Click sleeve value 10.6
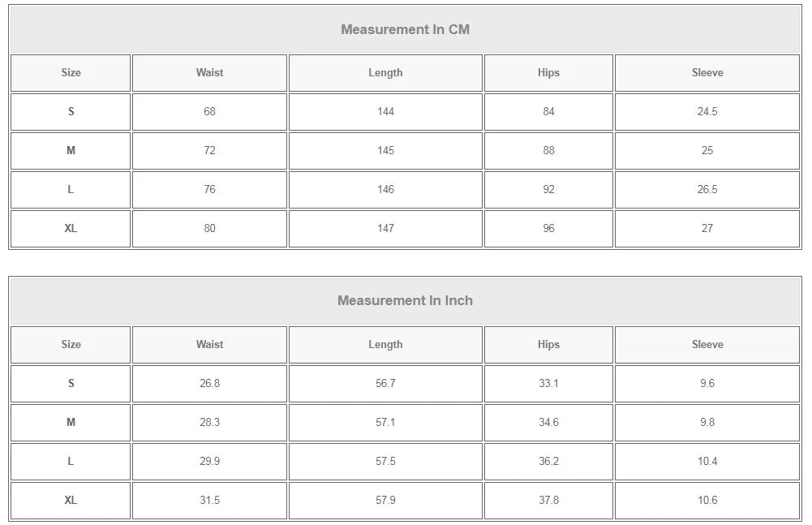812x525 pixels. (707, 501)
